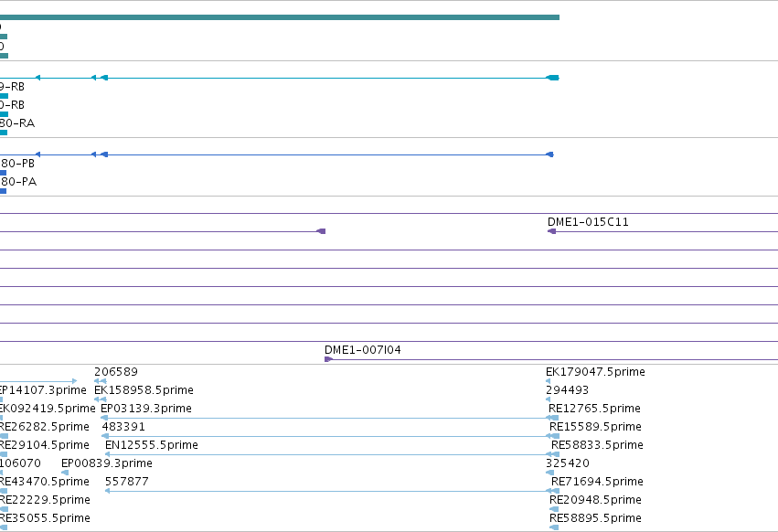Select the 206589 feature label

(x=116, y=372)
